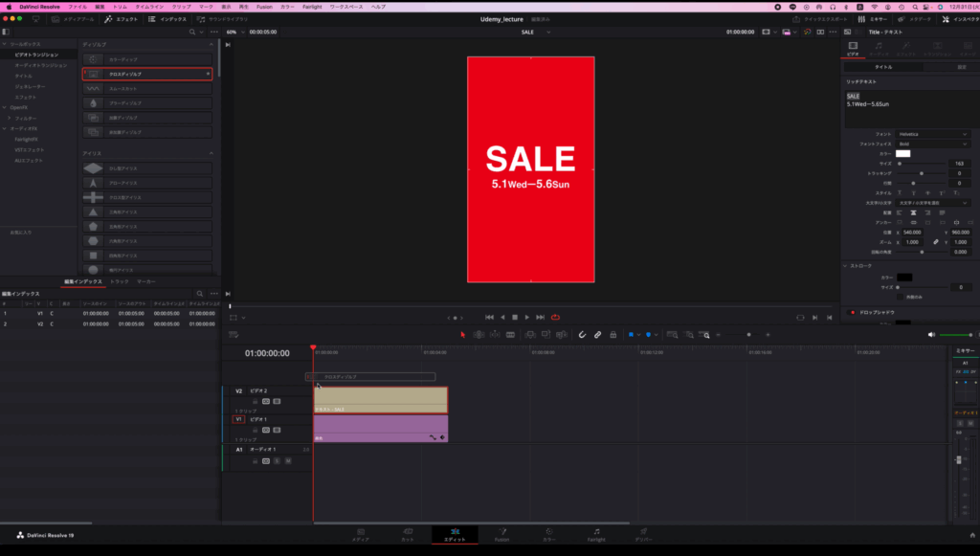Switch to the マーカー tab
This screenshot has width=980, height=556.
[x=146, y=282]
